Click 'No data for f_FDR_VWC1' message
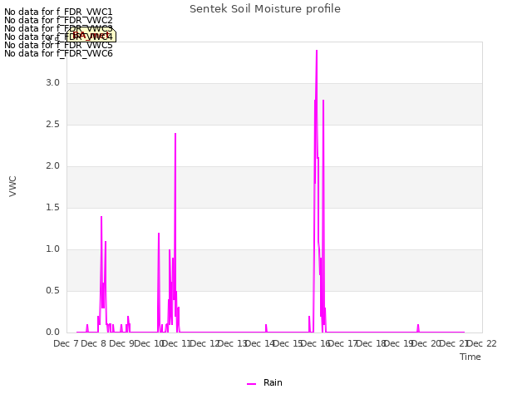The width and height of the screenshot is (532, 399). (x=58, y=12)
